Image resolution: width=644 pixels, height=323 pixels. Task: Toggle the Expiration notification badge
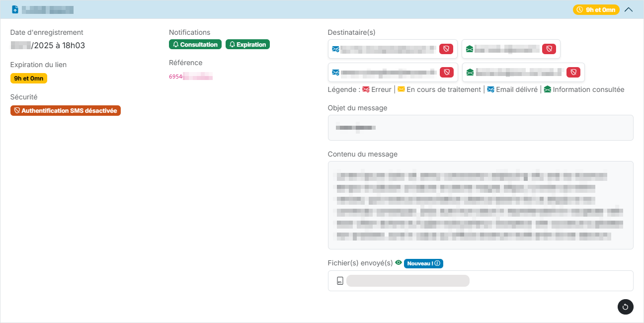[x=247, y=45]
